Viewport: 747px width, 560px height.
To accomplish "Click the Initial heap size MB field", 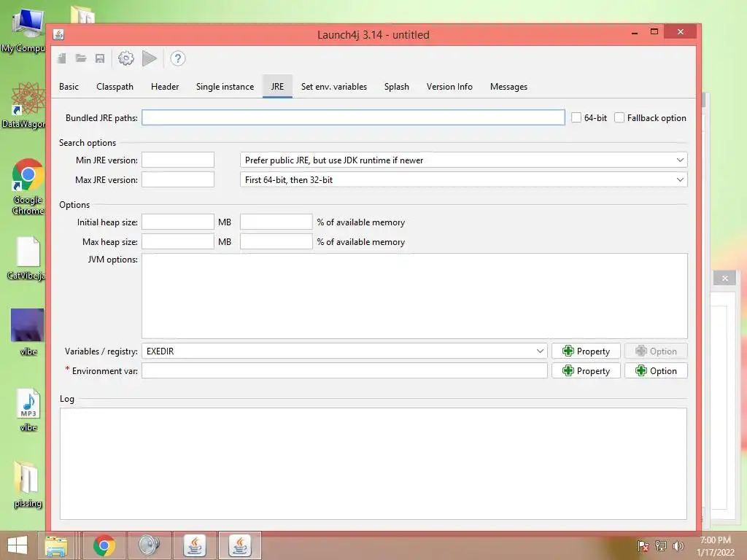I will pyautogui.click(x=178, y=222).
